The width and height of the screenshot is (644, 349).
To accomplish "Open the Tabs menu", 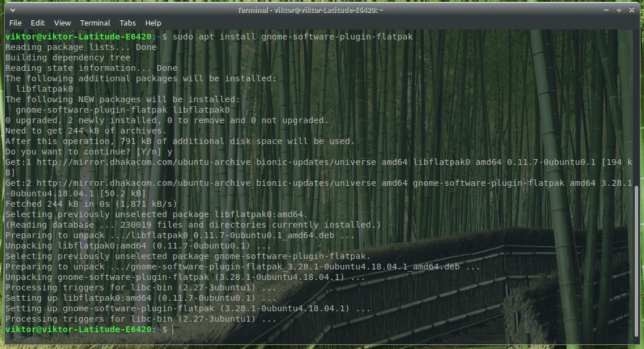I will click(127, 23).
